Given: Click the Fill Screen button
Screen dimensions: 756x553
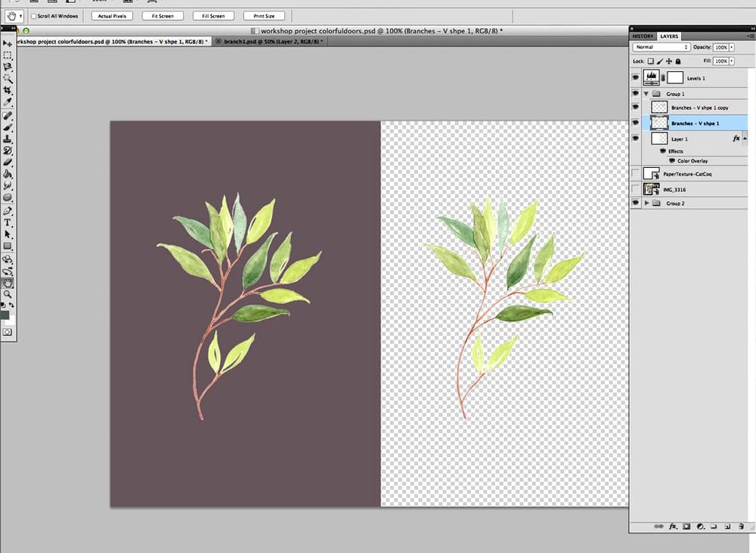Looking at the screenshot, I should coord(213,16).
